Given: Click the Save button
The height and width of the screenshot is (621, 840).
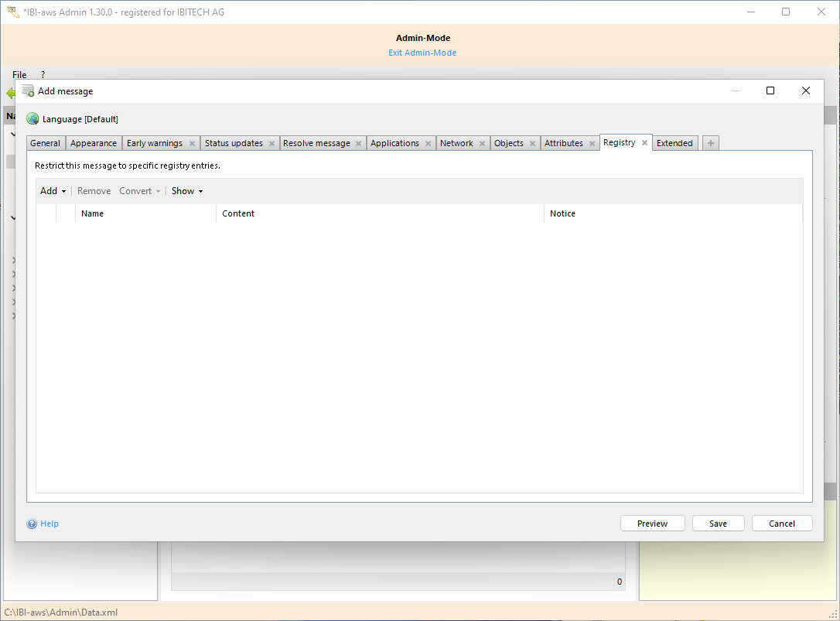Looking at the screenshot, I should [718, 523].
